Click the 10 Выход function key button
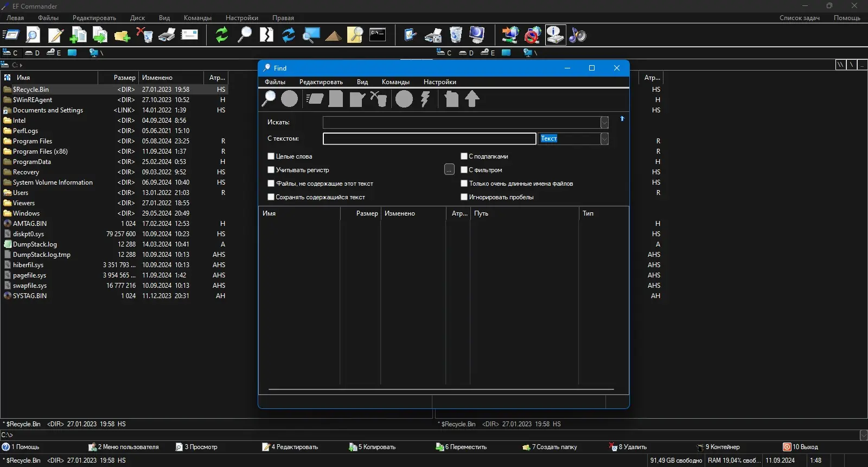868x467 pixels. [801, 447]
